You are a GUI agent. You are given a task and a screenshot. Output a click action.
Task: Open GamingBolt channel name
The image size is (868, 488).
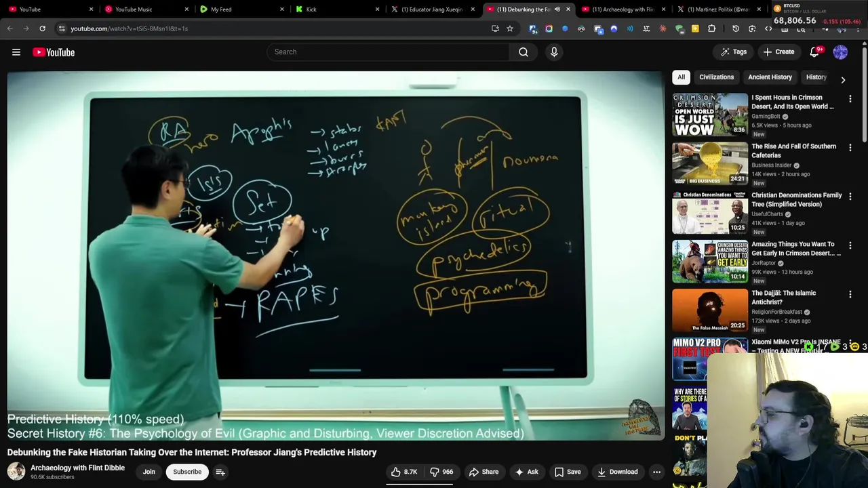coord(766,117)
